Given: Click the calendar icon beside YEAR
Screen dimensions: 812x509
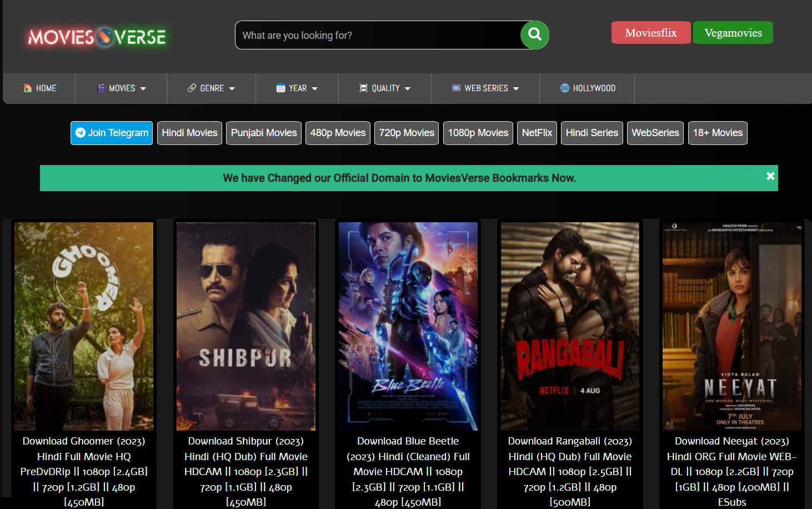Looking at the screenshot, I should tap(280, 88).
